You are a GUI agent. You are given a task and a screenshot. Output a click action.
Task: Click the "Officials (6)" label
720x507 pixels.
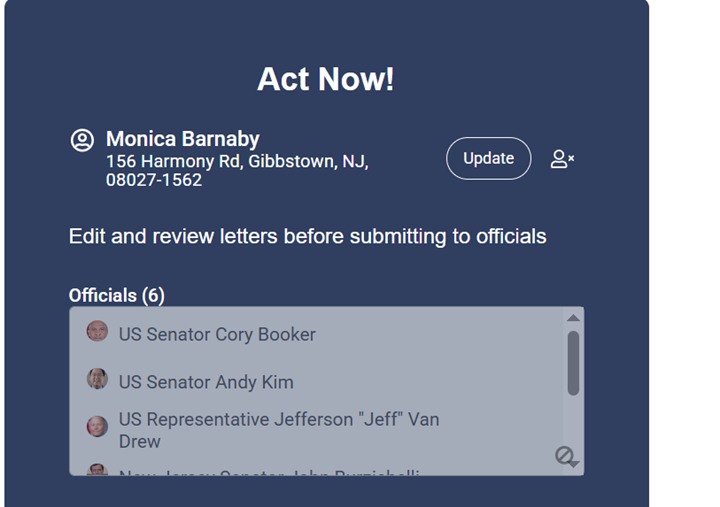click(x=116, y=296)
